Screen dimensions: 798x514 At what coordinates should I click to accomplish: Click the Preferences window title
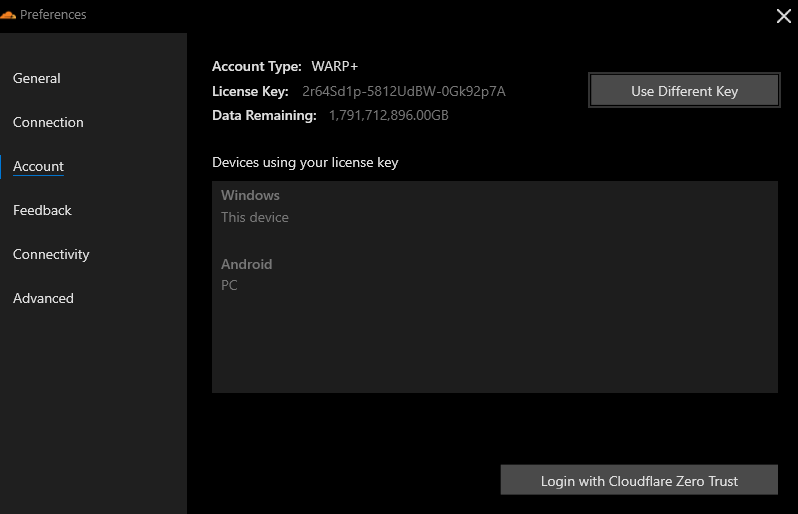click(x=53, y=14)
